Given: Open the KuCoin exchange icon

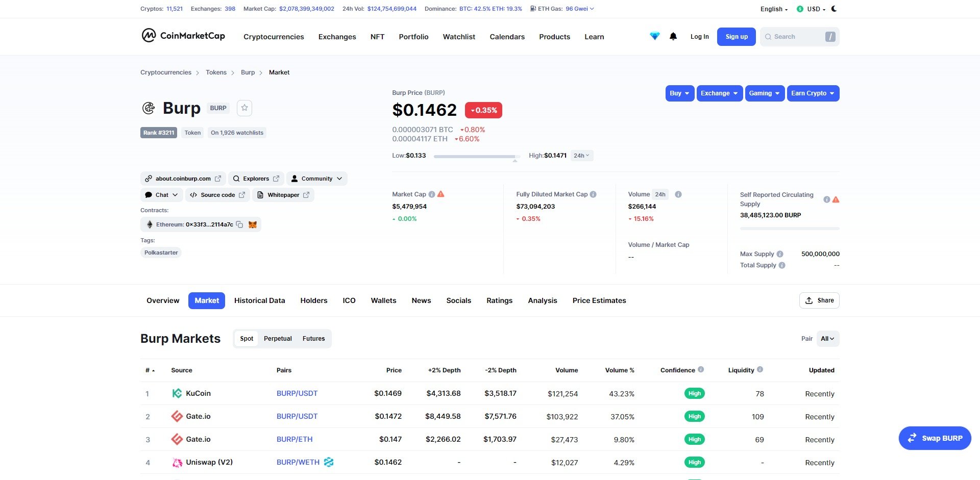Looking at the screenshot, I should pos(177,393).
